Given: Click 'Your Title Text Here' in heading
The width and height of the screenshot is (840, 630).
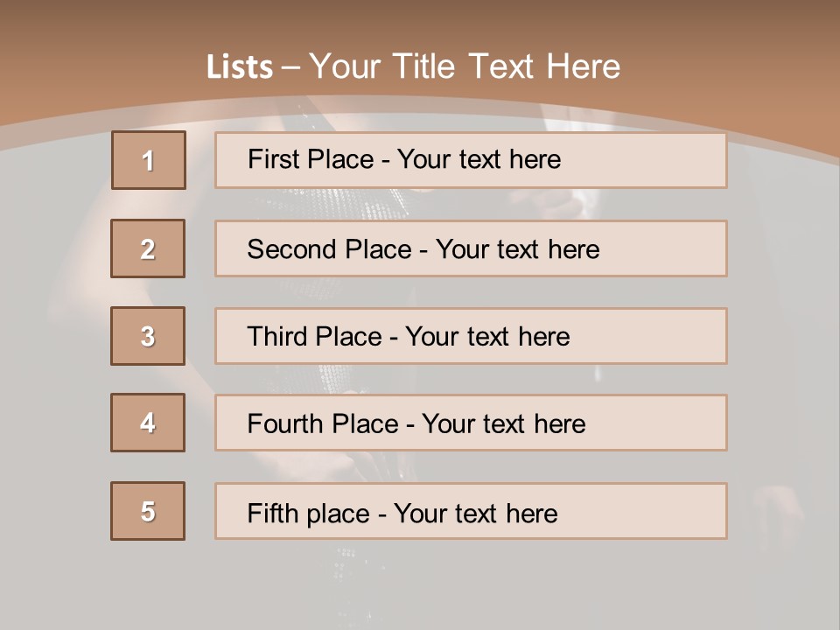Looking at the screenshot, I should pos(465,66).
